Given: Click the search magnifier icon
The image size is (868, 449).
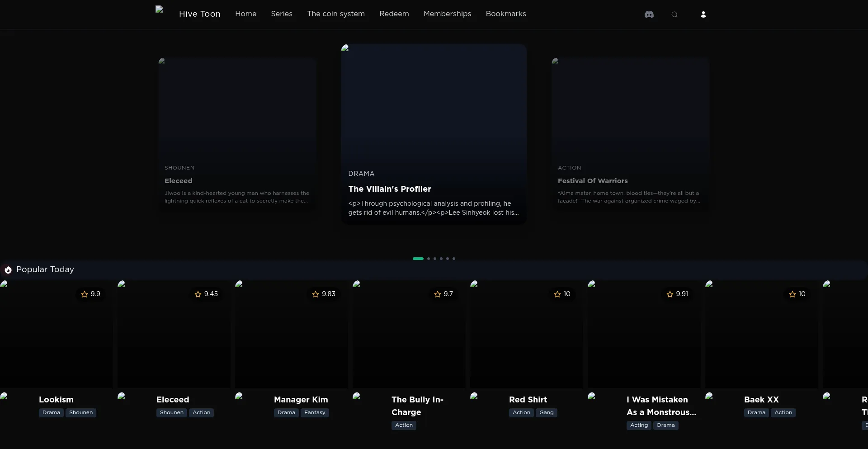Looking at the screenshot, I should 674,14.
